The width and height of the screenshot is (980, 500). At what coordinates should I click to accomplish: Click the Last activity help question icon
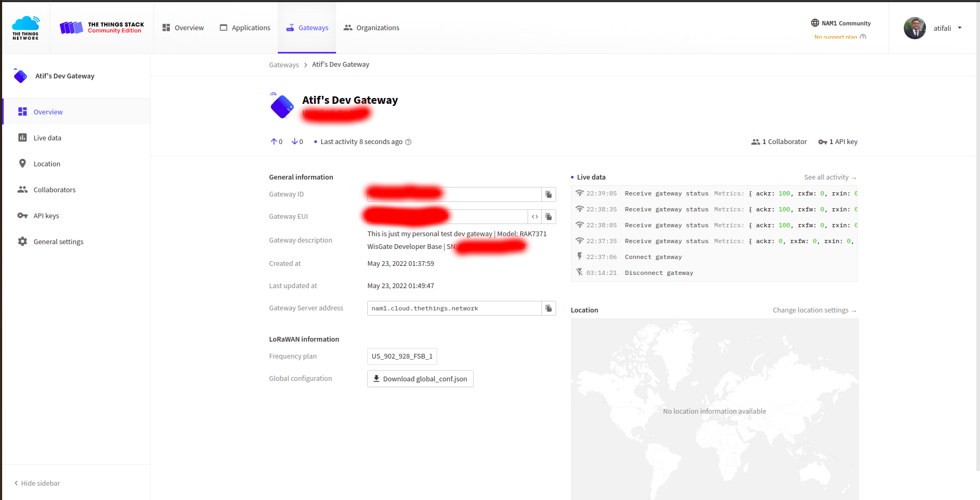408,142
